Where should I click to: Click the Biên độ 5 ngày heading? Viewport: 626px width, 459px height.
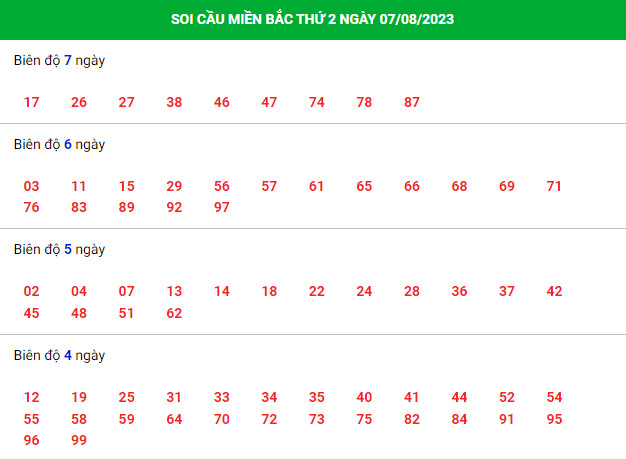click(x=59, y=249)
